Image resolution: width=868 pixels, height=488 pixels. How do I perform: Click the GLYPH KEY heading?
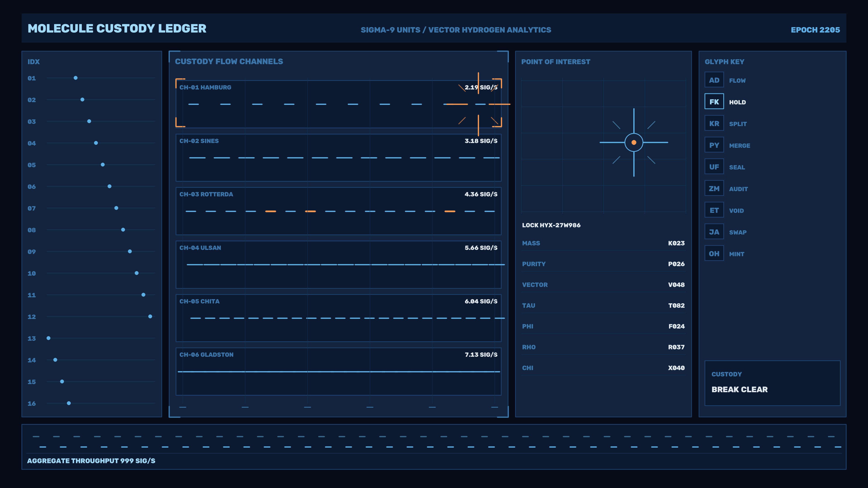pos(724,62)
